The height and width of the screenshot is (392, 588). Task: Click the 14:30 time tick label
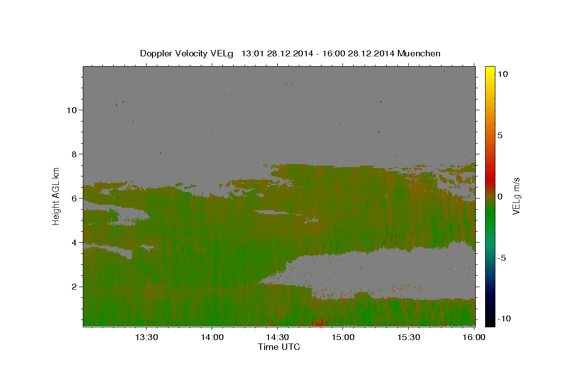277,337
